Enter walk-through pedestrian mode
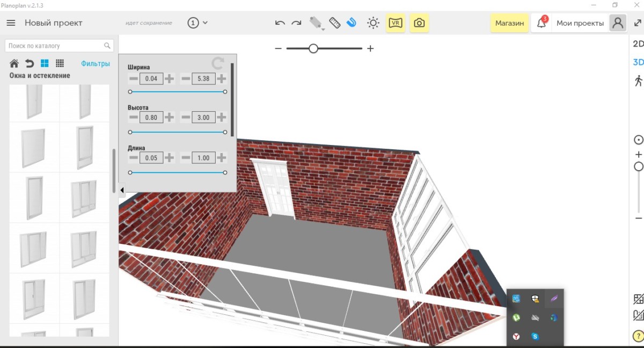 point(638,81)
